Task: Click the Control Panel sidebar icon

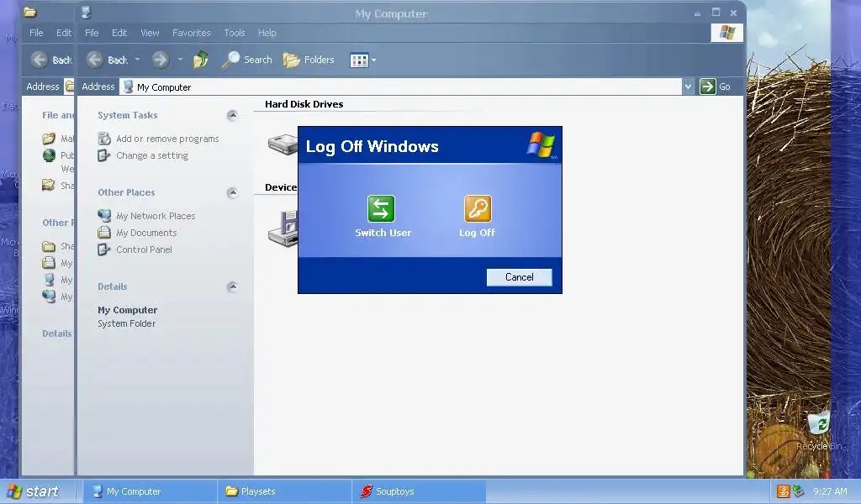Action: point(103,249)
